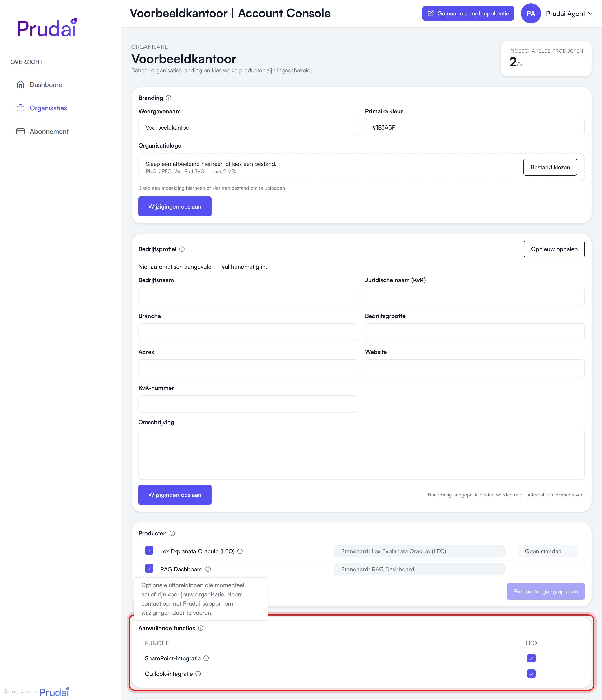602x700 pixels.
Task: Show info tooltip next to Branding
Action: pos(168,98)
